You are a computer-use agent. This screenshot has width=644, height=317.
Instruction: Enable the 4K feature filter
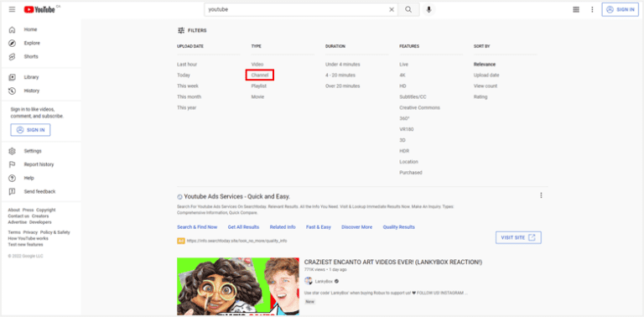coord(402,75)
